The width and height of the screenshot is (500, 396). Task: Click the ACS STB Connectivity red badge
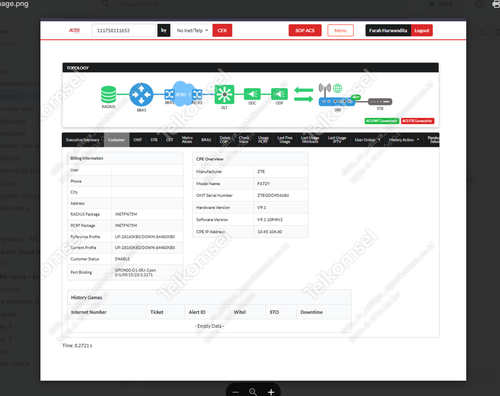(x=418, y=121)
